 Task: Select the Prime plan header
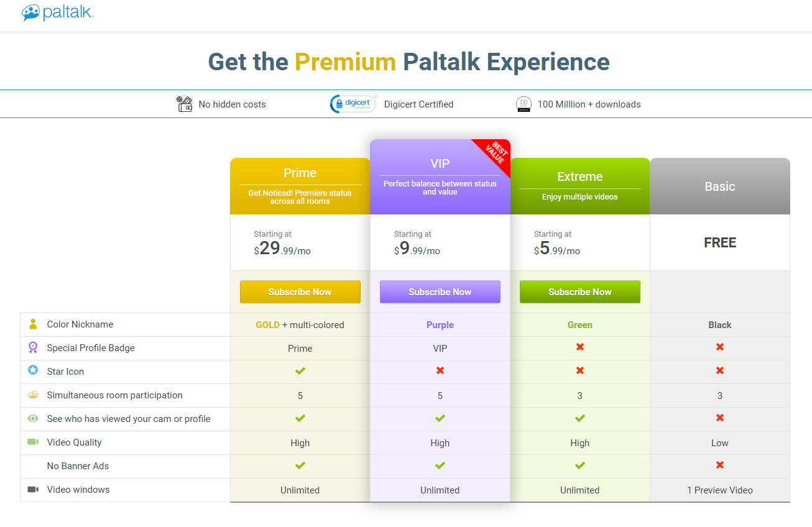click(300, 186)
